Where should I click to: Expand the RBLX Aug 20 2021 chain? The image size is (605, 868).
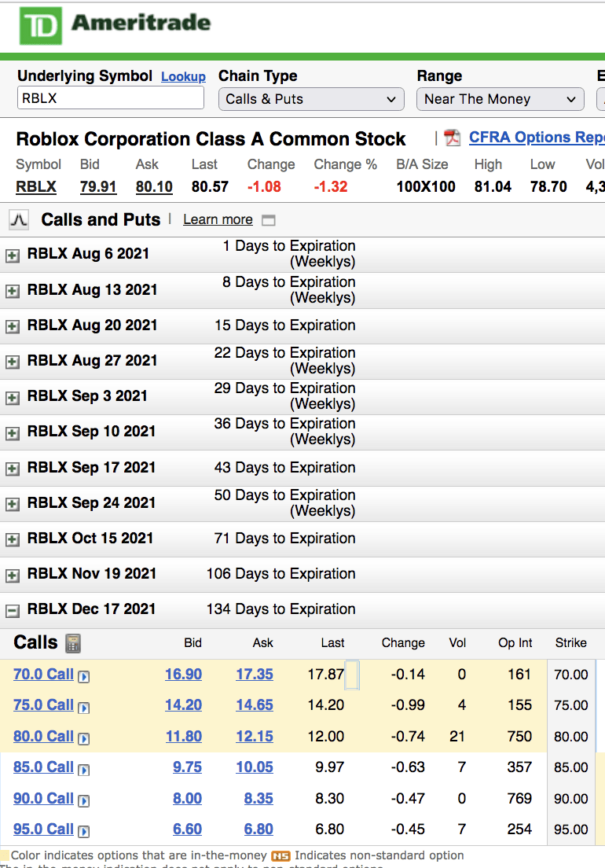pyautogui.click(x=12, y=326)
